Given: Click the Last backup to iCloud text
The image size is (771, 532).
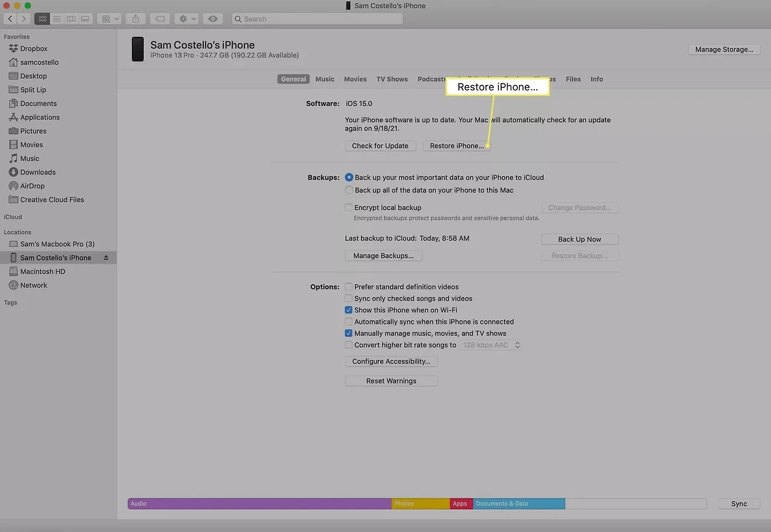Looking at the screenshot, I should pos(407,238).
